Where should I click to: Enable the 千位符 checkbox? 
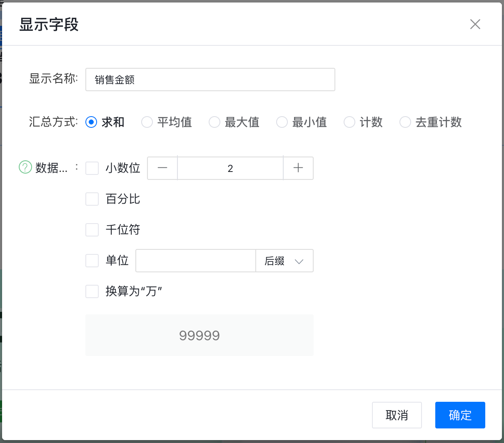[92, 230]
